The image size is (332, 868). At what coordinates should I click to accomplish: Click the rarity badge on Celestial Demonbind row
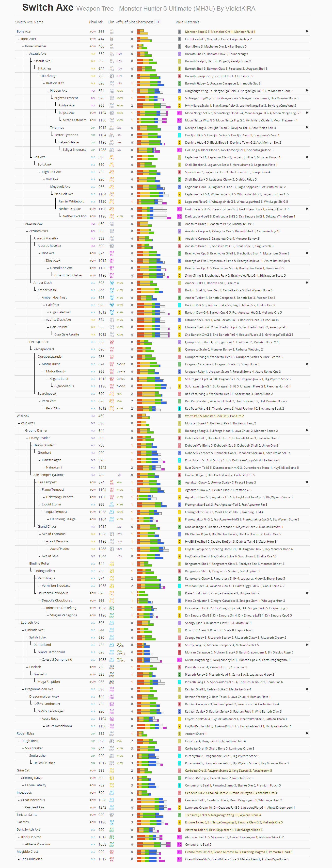(179, 660)
